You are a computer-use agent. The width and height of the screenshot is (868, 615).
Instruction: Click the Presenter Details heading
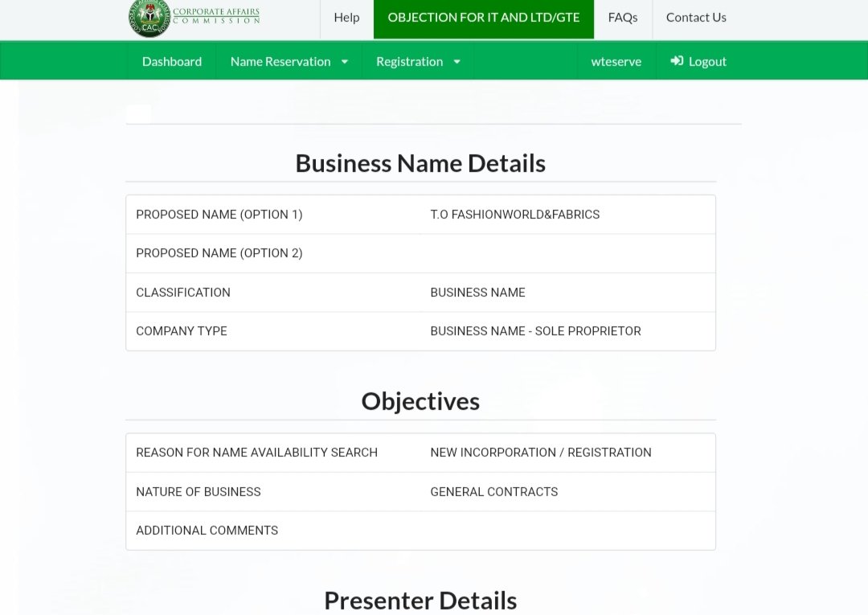(x=420, y=601)
